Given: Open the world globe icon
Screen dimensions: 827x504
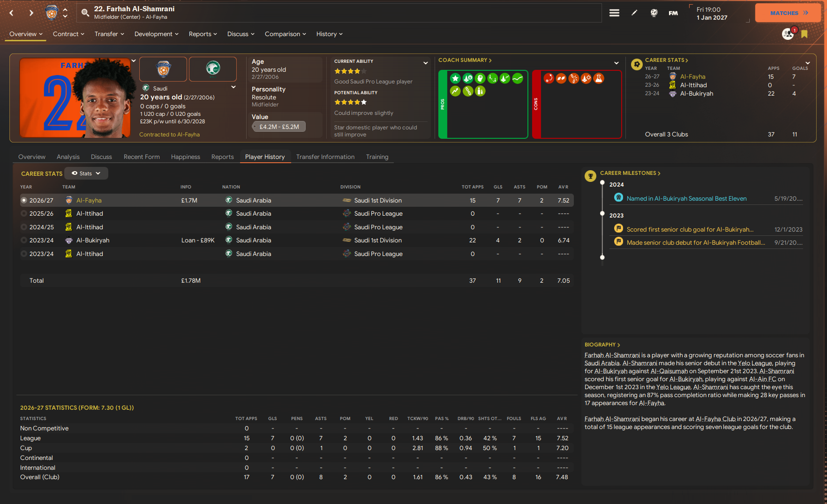Looking at the screenshot, I should (654, 13).
